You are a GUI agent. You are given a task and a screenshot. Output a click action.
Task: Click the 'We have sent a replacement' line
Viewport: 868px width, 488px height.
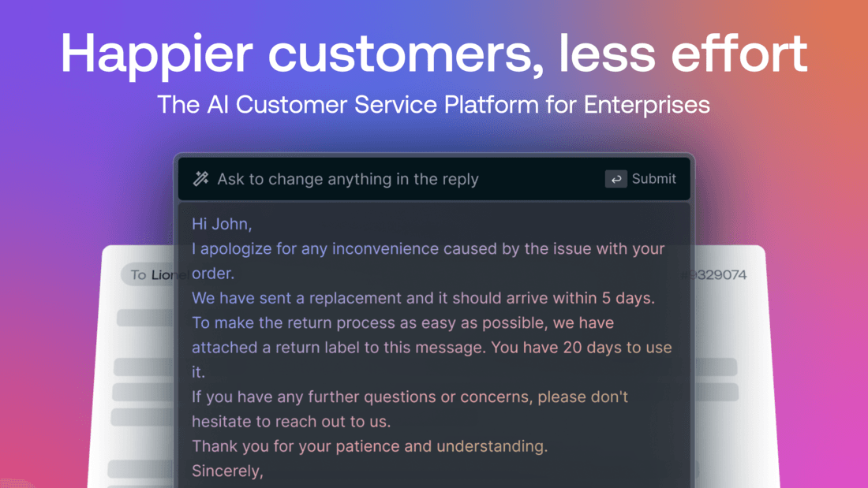tap(424, 298)
